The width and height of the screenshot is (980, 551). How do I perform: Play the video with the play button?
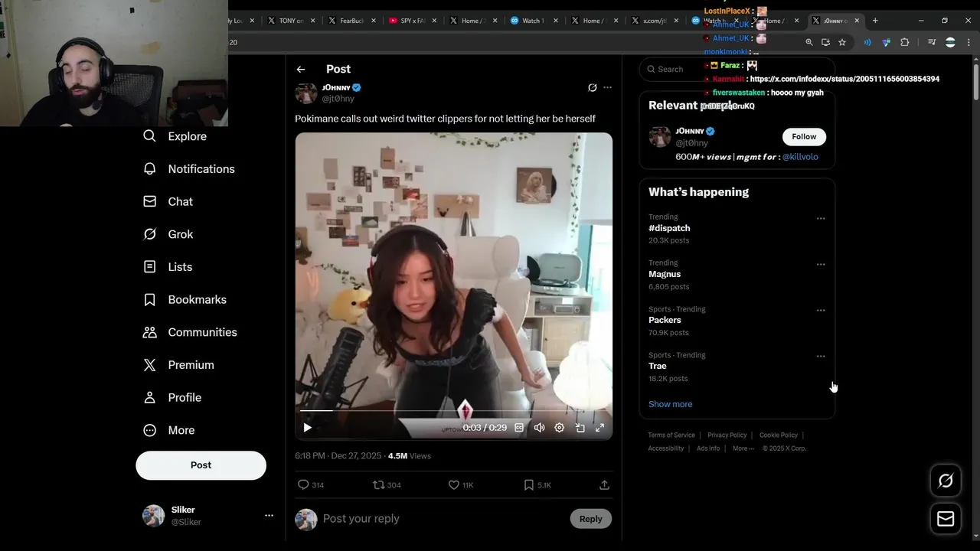(x=307, y=428)
